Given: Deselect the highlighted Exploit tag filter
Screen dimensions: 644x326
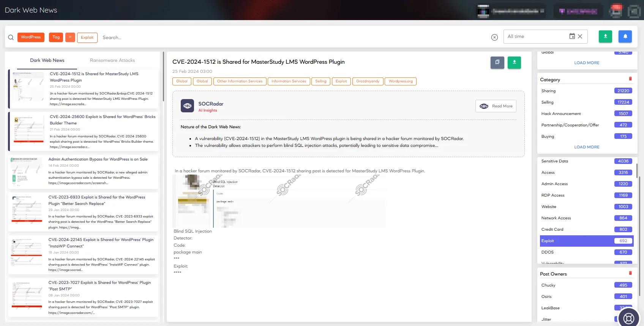Looking at the screenshot, I should (587, 241).
